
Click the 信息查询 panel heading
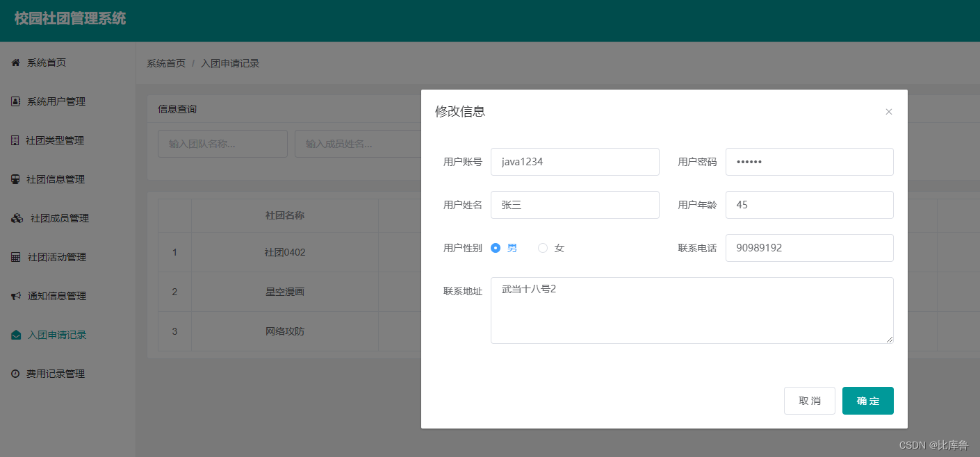[177, 109]
